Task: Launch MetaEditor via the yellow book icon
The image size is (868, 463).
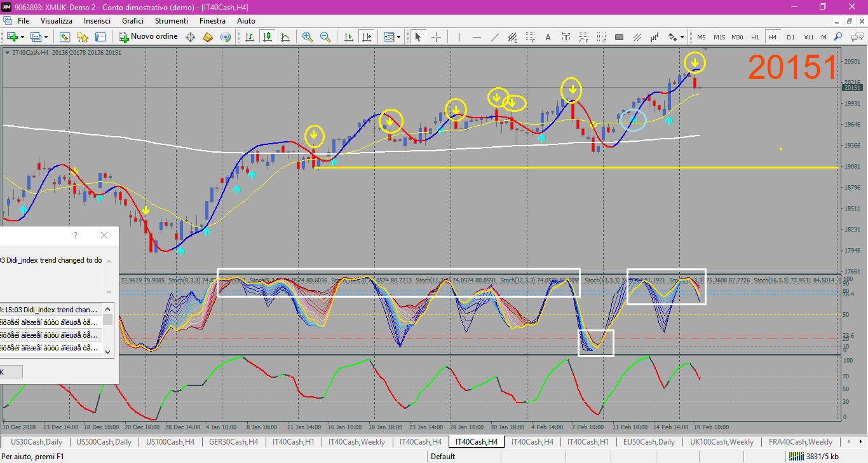Action: pyautogui.click(x=208, y=37)
